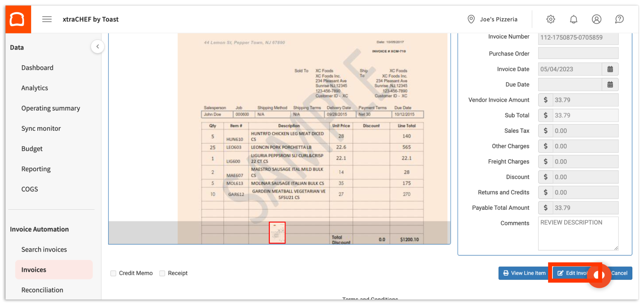Open the Joe's Pizzeria location selector

click(x=498, y=19)
